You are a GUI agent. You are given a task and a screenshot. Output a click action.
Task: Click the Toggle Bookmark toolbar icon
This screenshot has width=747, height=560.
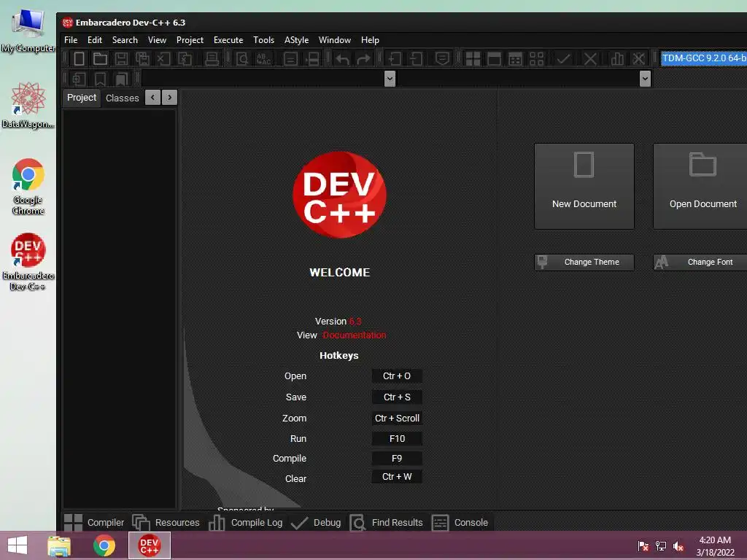(100, 79)
